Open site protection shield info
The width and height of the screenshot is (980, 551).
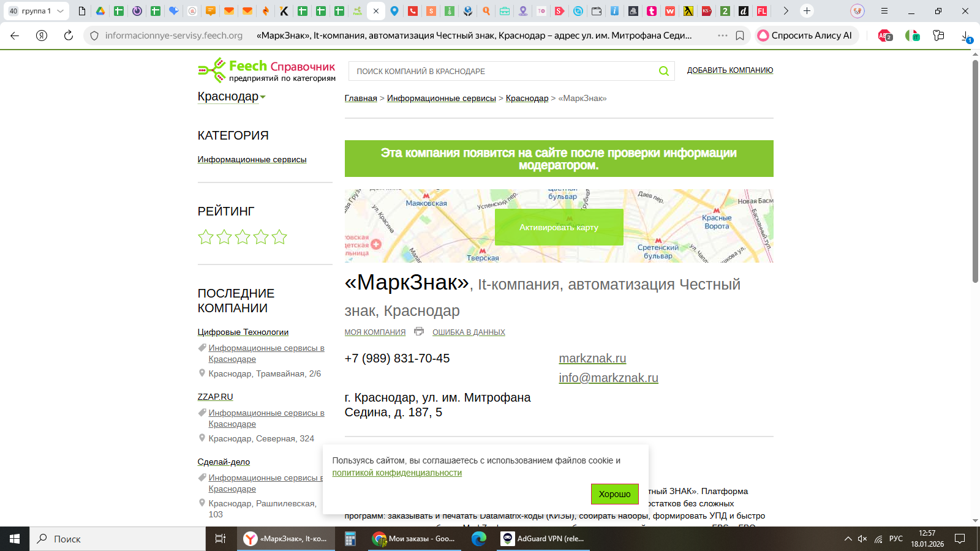click(94, 36)
